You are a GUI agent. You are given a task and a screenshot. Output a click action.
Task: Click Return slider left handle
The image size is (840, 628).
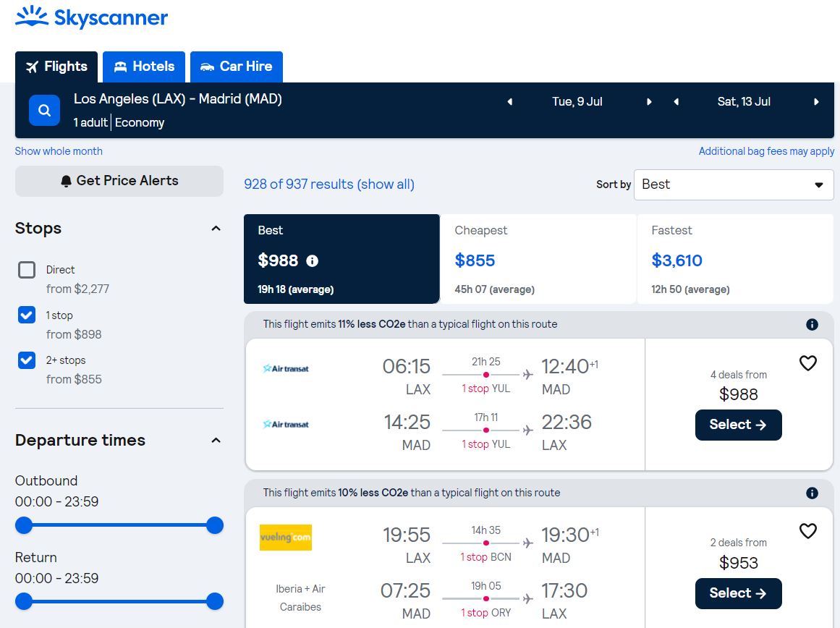(24, 601)
